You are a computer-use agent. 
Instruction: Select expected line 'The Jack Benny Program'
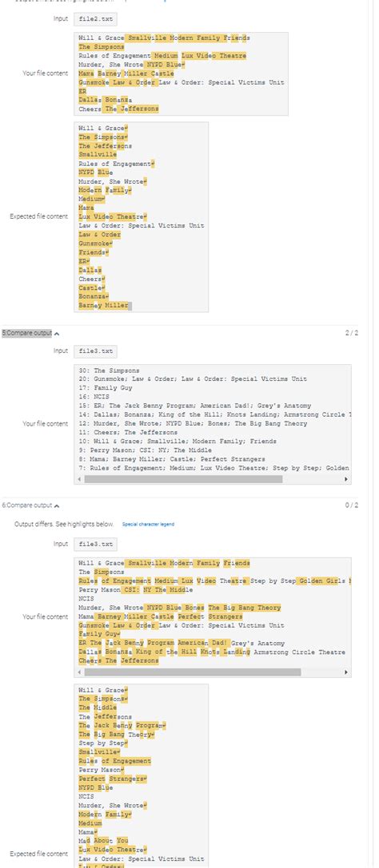122,725
